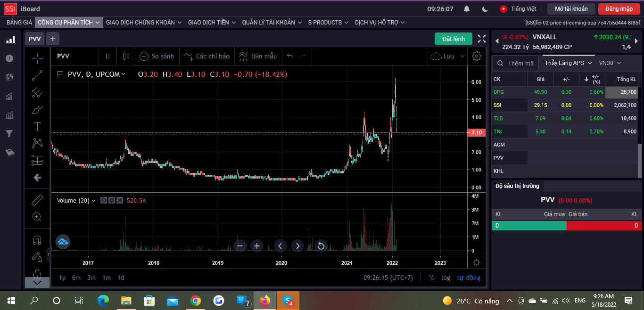
Task: Add a new chart tab
Action: (53, 39)
